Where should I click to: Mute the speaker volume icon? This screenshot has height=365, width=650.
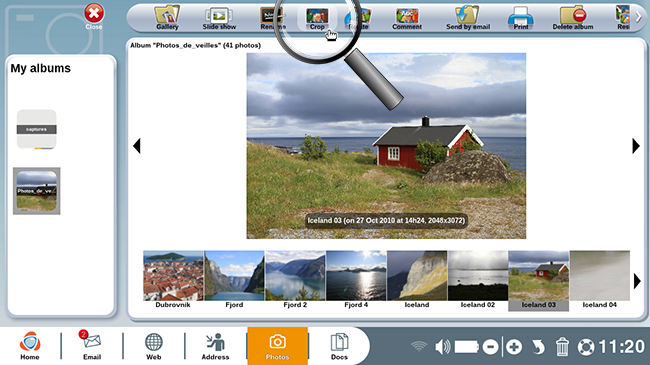pyautogui.click(x=442, y=347)
